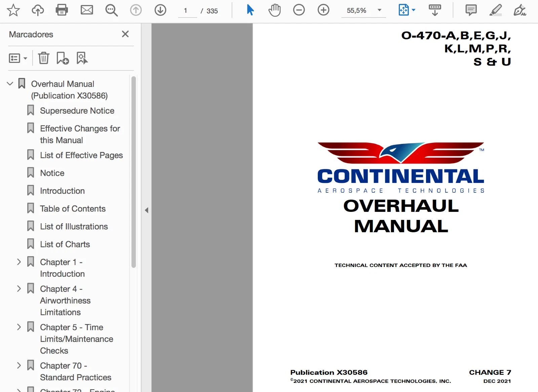Zoom in with plus button

point(323,10)
